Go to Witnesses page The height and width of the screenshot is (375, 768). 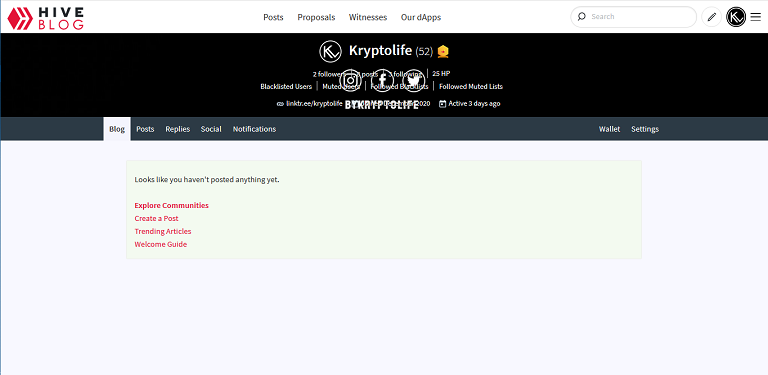point(368,17)
